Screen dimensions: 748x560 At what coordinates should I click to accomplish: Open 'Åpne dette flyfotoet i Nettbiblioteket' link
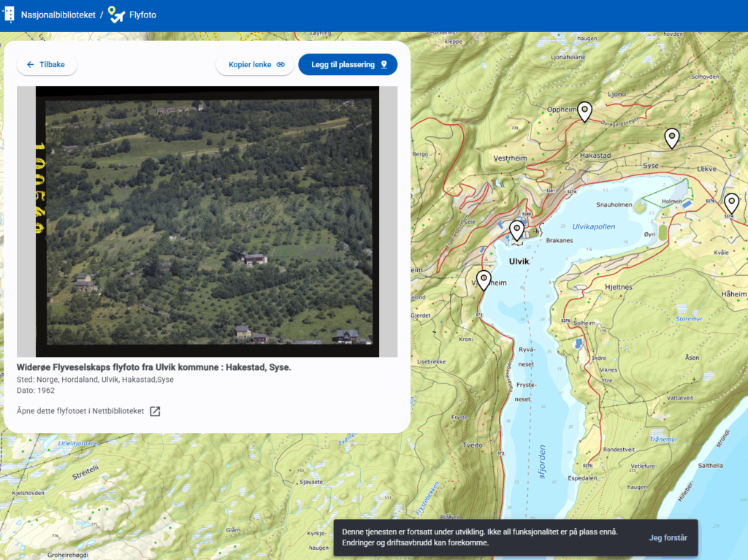click(80, 411)
